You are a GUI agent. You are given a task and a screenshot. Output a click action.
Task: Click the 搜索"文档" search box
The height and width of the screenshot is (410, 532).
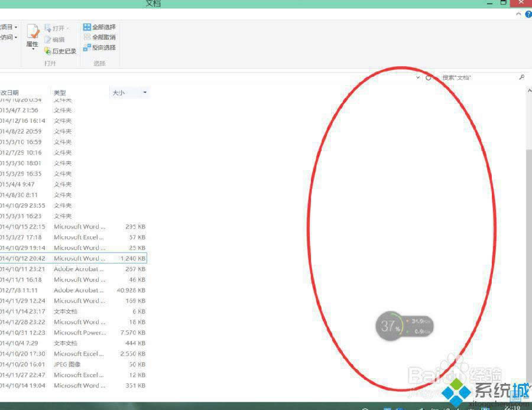click(x=467, y=77)
